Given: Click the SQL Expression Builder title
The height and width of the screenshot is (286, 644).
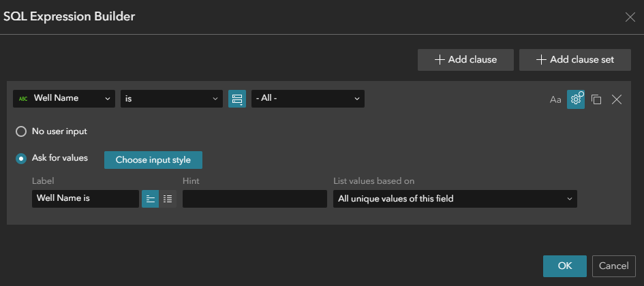Looking at the screenshot, I should 69,16.
